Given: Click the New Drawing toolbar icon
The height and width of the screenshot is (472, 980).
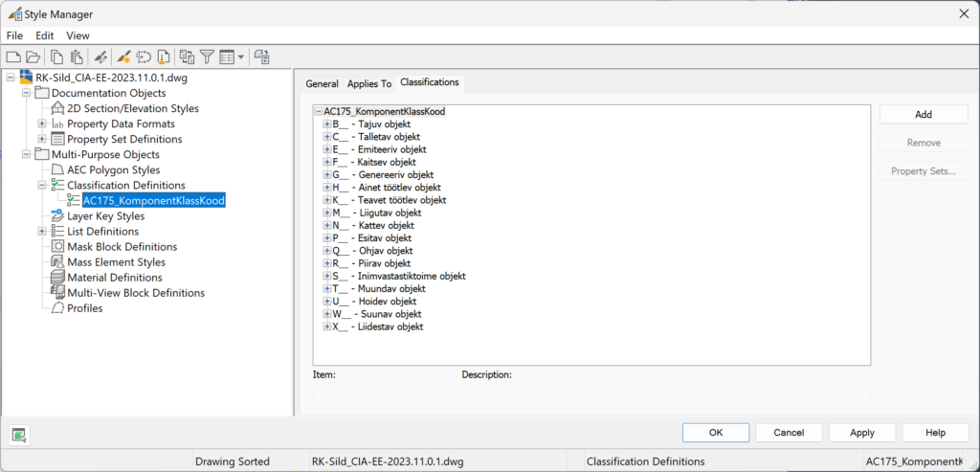Looking at the screenshot, I should point(13,57).
